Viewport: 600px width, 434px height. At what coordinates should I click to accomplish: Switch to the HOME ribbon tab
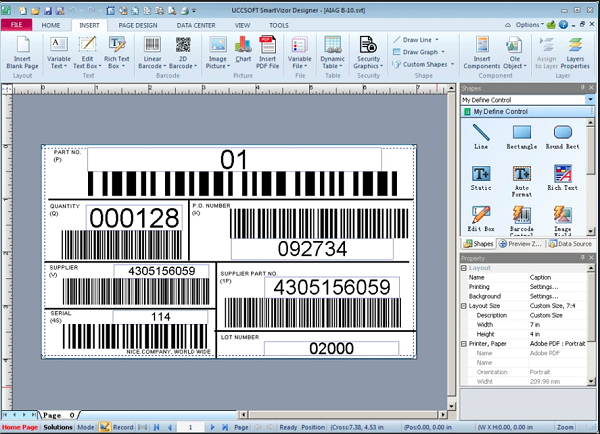(x=51, y=25)
